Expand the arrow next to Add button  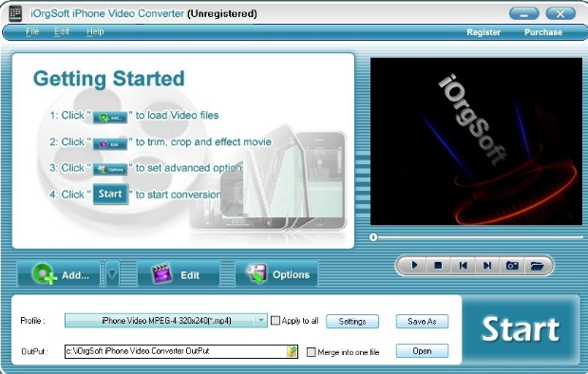click(x=112, y=274)
